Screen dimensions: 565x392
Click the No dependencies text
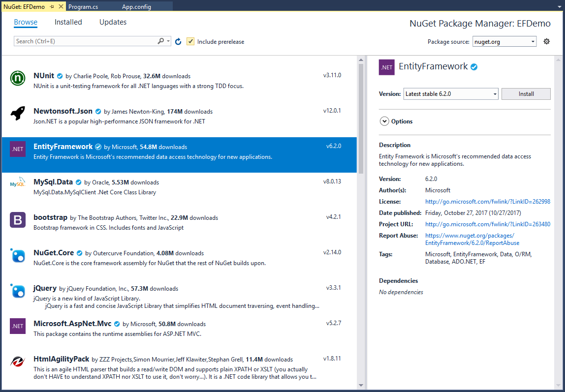401,292
